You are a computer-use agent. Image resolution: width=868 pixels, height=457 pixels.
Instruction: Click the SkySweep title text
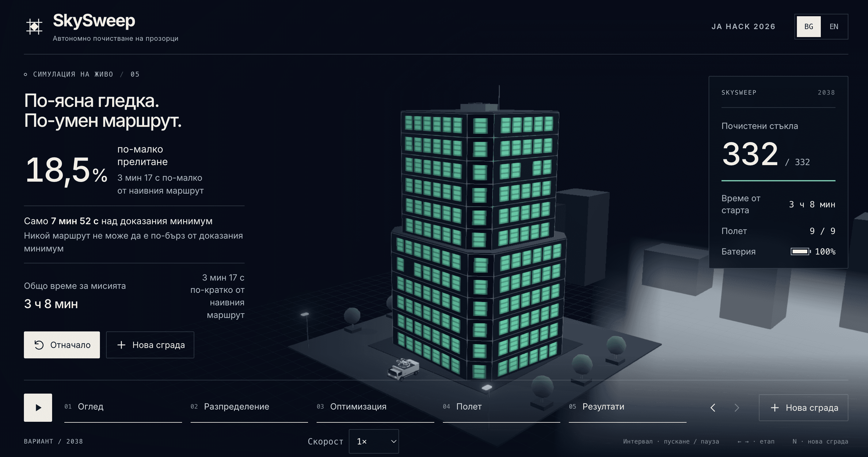click(94, 21)
